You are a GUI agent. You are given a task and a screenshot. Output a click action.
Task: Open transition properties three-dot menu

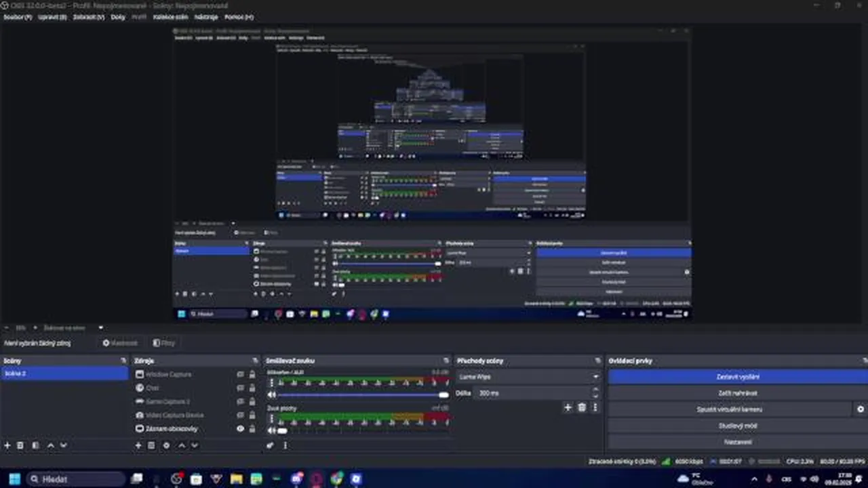(595, 407)
